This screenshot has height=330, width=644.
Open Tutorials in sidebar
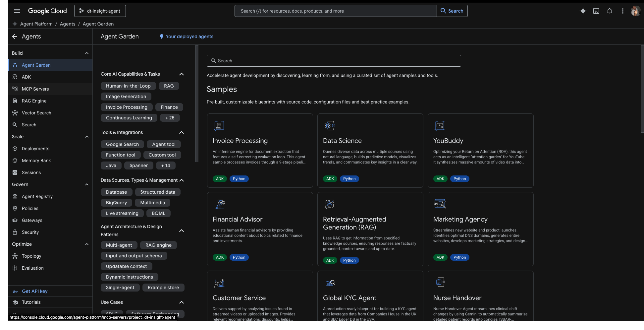click(x=50, y=302)
